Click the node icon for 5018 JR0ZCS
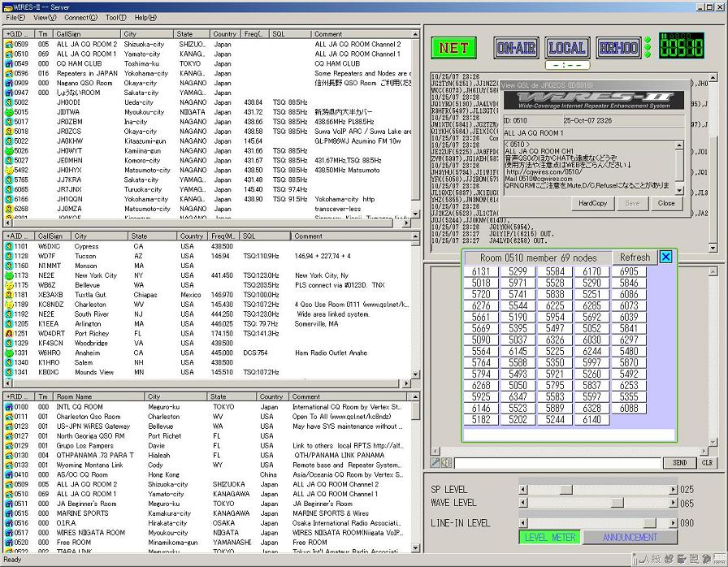The width and height of the screenshot is (728, 567). coord(9,132)
